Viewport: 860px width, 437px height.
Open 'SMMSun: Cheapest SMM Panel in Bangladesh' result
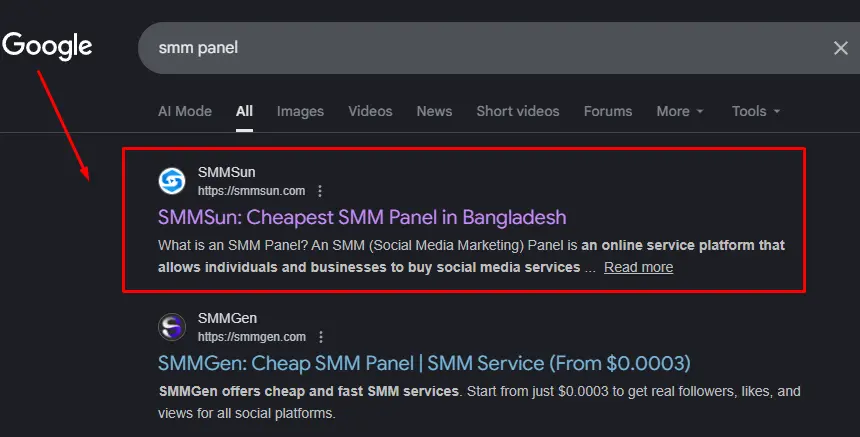(x=362, y=217)
